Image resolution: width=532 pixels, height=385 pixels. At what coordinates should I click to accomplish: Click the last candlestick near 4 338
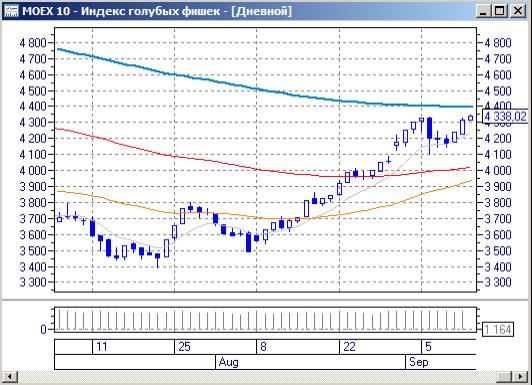(x=471, y=118)
